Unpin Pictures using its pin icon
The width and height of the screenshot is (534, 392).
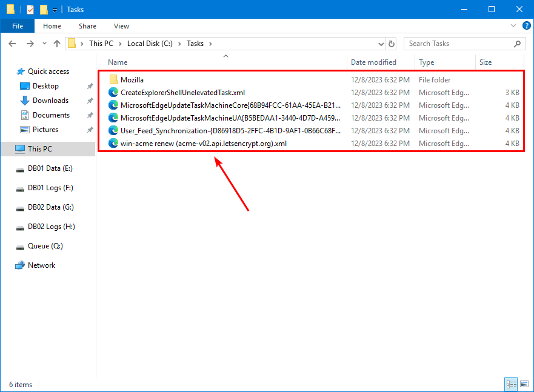90,130
